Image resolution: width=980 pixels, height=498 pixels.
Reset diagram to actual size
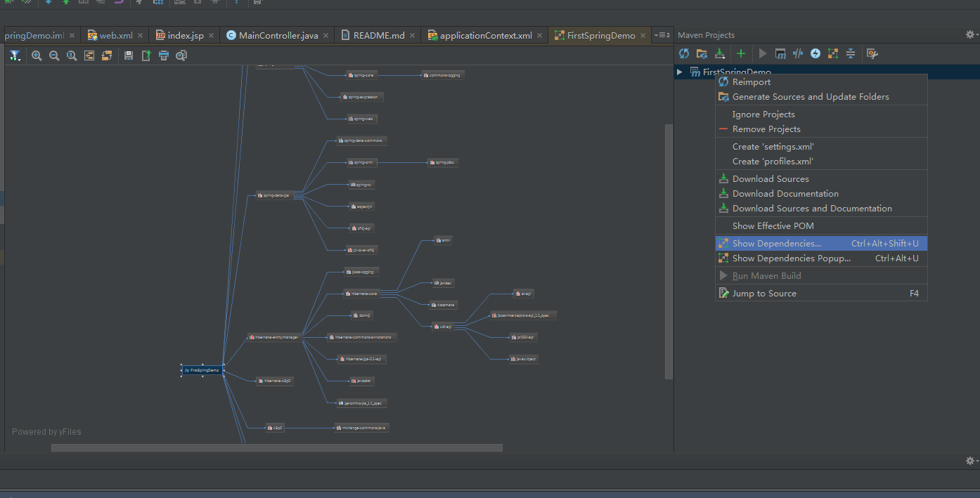coord(72,55)
